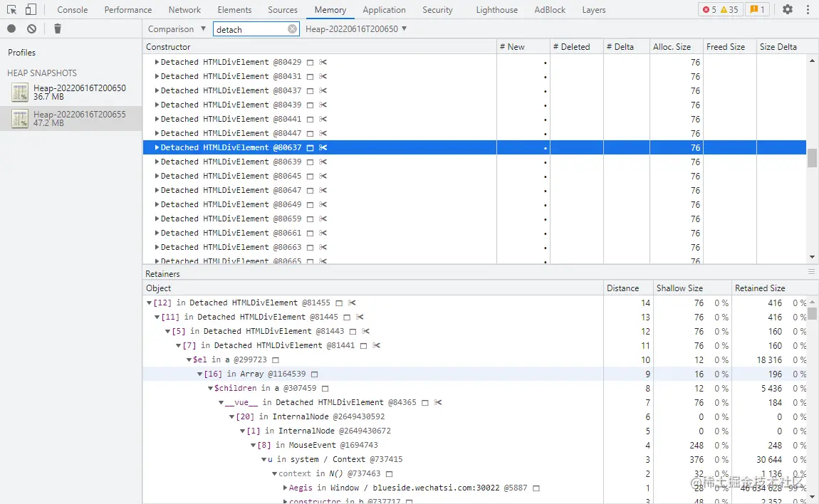Select the Detached HTMLDivElement @80645 row
Viewport: 819px width, 504px height.
coord(474,177)
